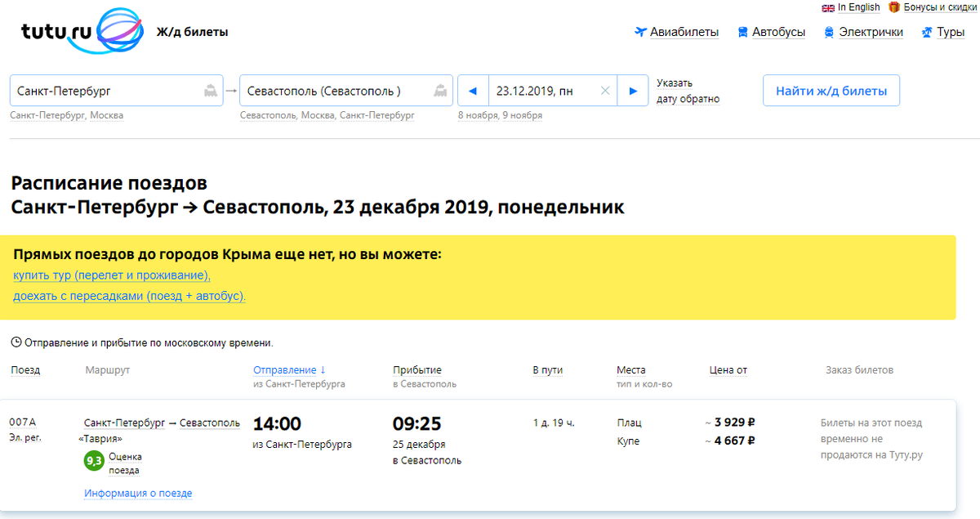
Task: Open Туры section
Action: [x=951, y=33]
